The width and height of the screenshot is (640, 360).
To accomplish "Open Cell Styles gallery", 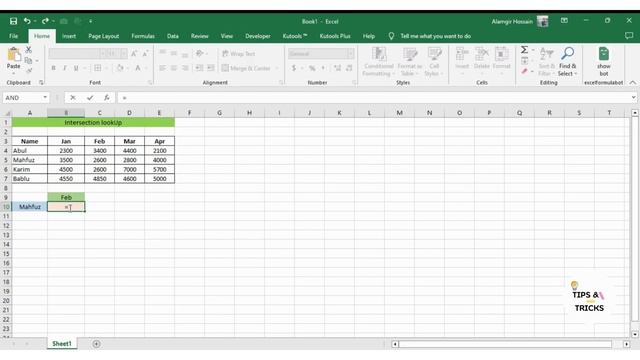I will (434, 61).
